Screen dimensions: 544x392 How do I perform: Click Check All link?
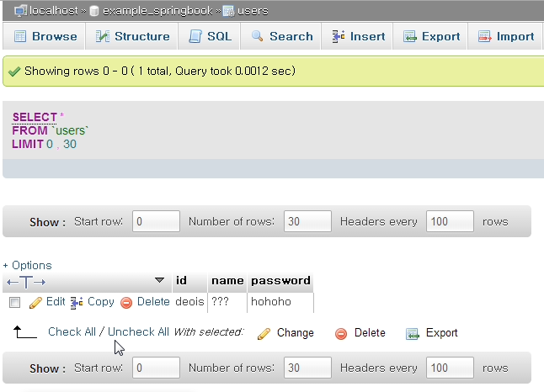72,331
